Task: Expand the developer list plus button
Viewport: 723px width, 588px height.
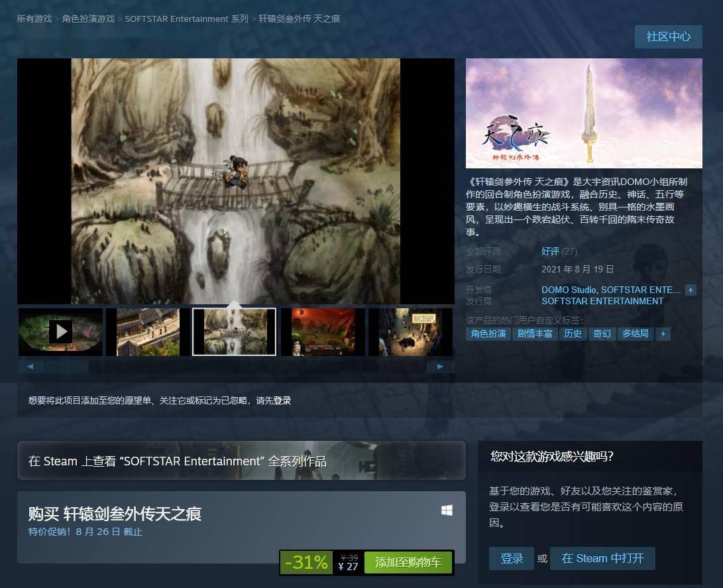Action: tap(691, 290)
